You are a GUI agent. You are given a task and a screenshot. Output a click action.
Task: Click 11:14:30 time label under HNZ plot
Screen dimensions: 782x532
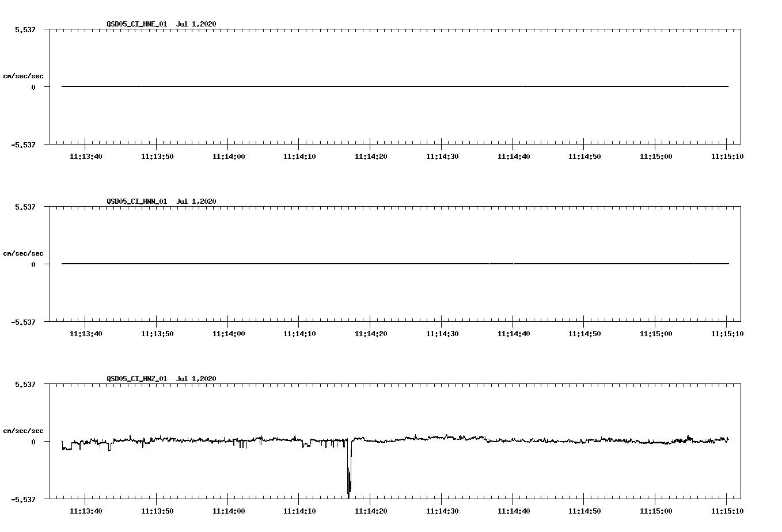442,511
